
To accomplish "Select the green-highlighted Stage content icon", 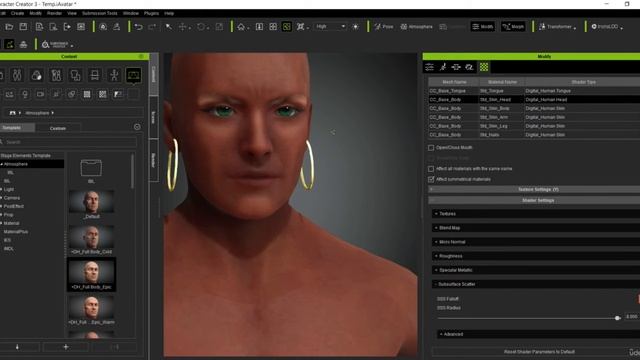I will pyautogui.click(x=133, y=75).
